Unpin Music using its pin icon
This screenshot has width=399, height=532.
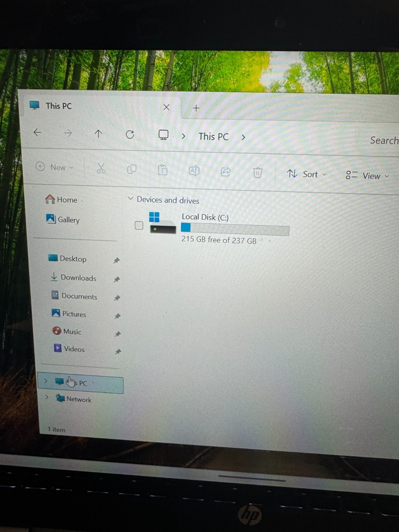[x=118, y=334]
